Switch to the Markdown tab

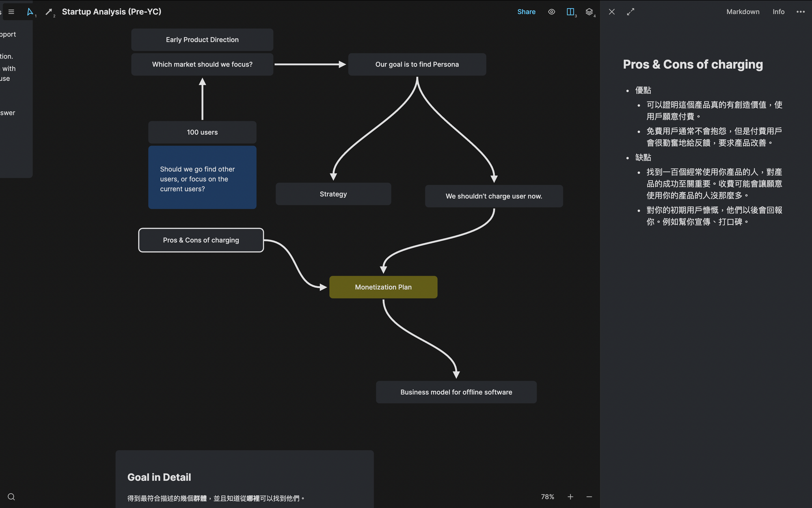click(x=743, y=12)
